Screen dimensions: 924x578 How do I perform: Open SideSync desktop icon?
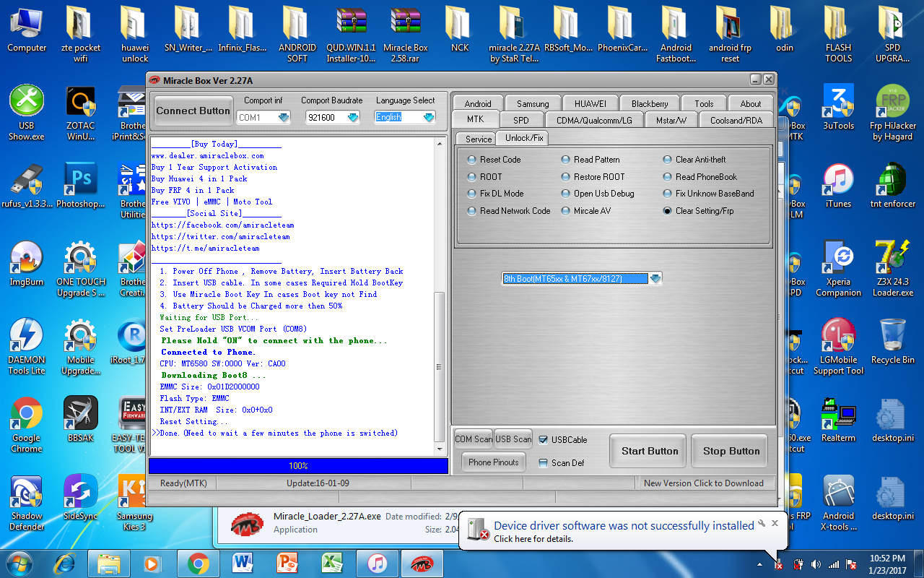coord(81,498)
